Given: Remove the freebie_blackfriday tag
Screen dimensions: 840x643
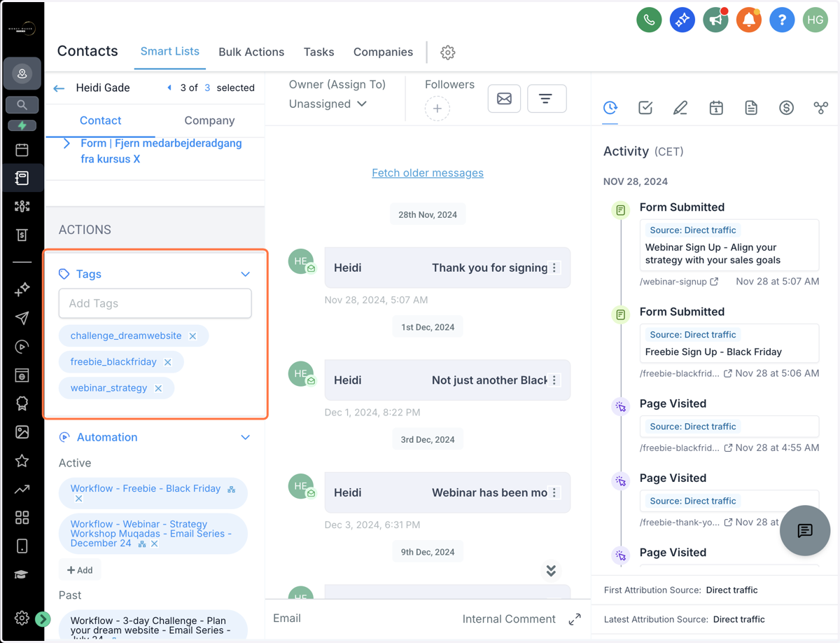Looking at the screenshot, I should (x=167, y=362).
